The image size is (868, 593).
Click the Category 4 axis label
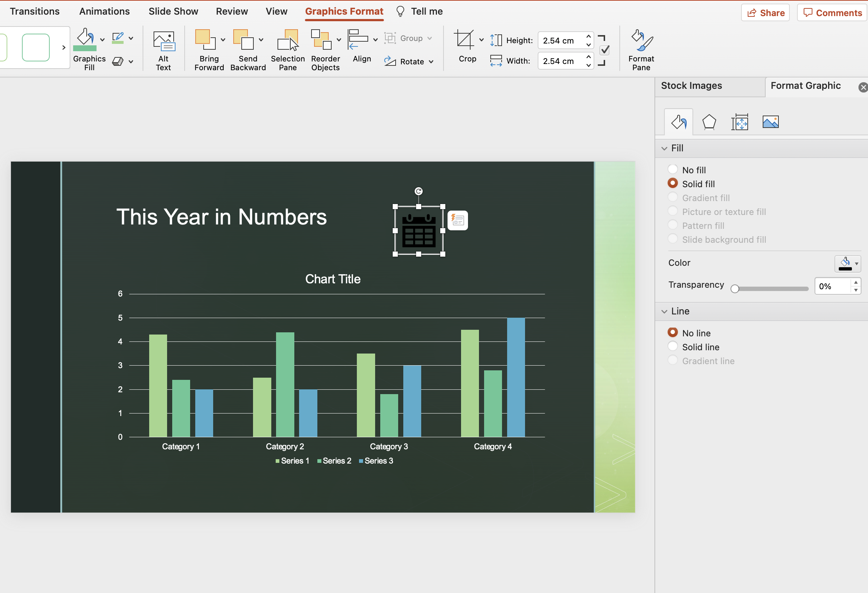tap(493, 447)
